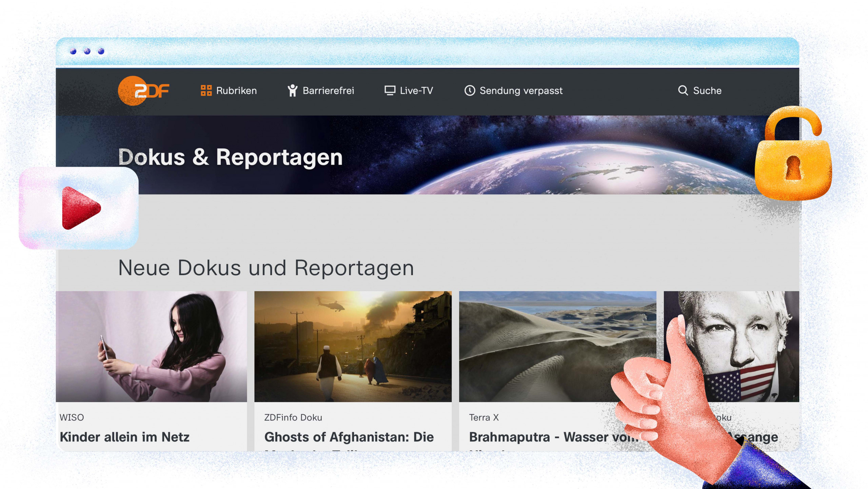Click the Rubriken grid icon
The image size is (868, 489).
pos(206,90)
